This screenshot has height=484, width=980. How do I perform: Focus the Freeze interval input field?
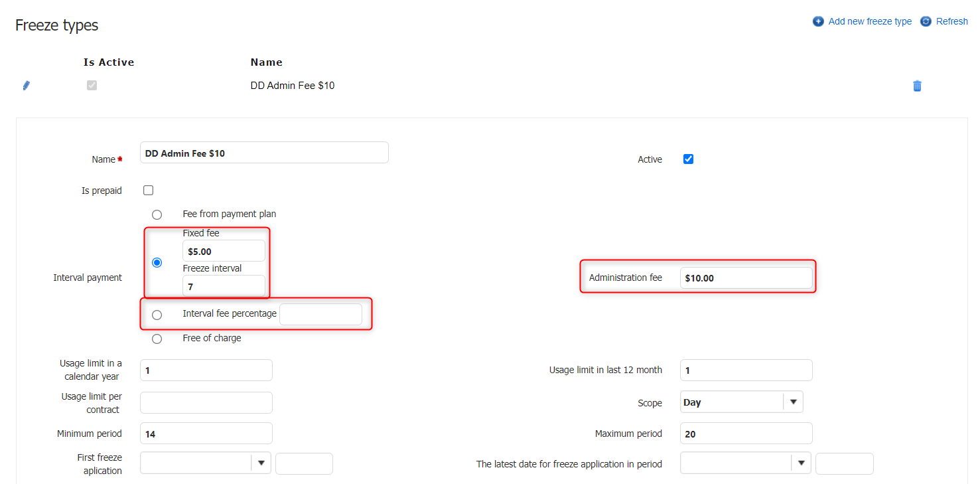pos(224,287)
